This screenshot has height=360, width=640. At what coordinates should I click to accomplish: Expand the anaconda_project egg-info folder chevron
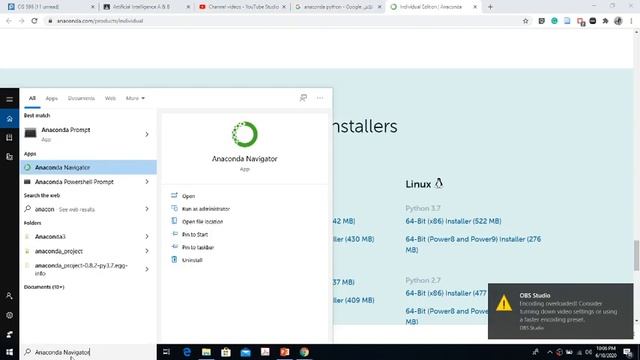point(147,269)
